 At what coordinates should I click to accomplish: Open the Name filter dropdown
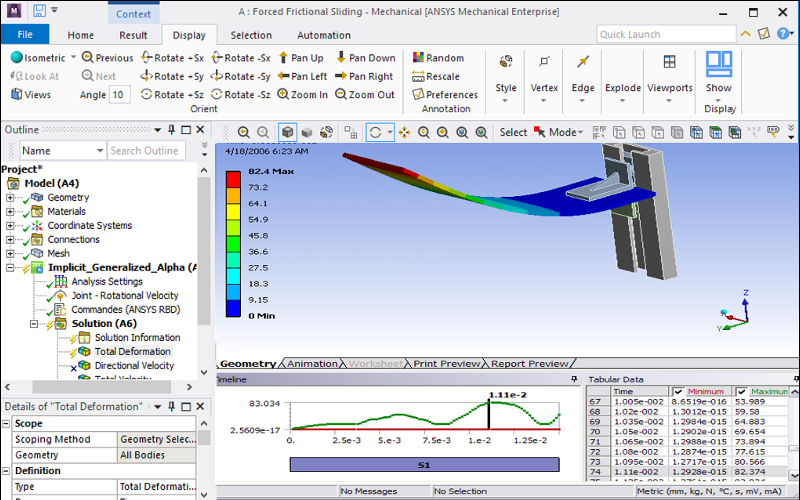click(99, 151)
